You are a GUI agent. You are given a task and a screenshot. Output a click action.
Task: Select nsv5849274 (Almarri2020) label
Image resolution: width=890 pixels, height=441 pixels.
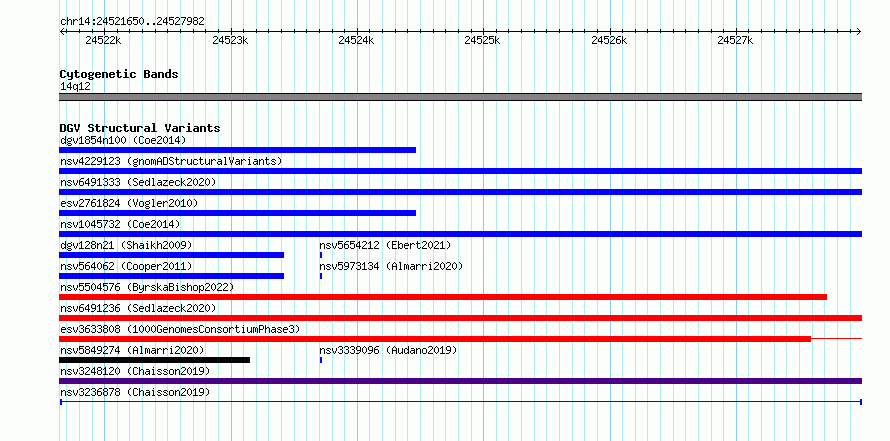coord(132,350)
